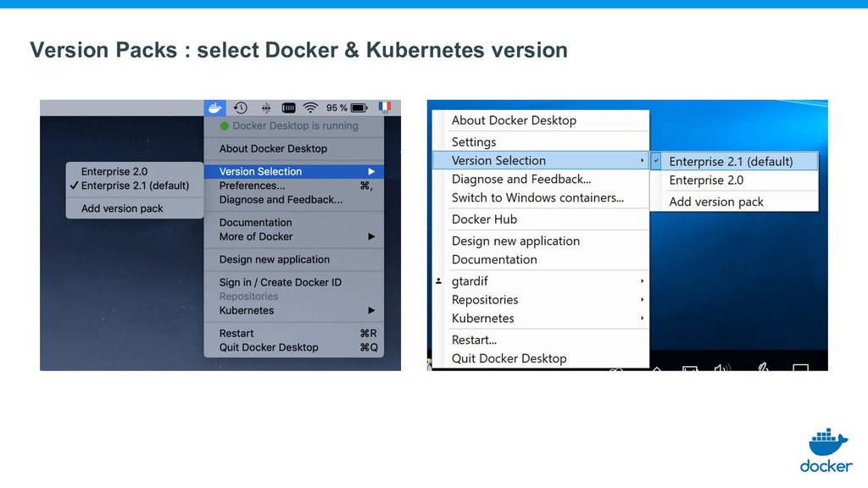
Task: Open Diagnose and Feedback... in Mac menu
Action: click(x=294, y=200)
